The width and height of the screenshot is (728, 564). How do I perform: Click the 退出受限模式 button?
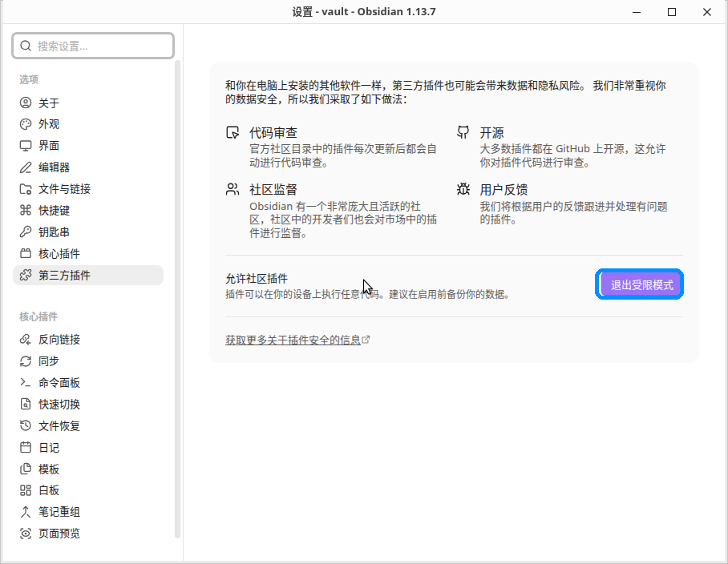(639, 284)
